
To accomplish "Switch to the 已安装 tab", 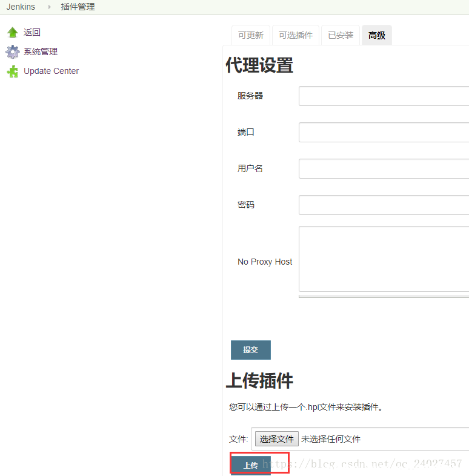I will click(x=341, y=35).
